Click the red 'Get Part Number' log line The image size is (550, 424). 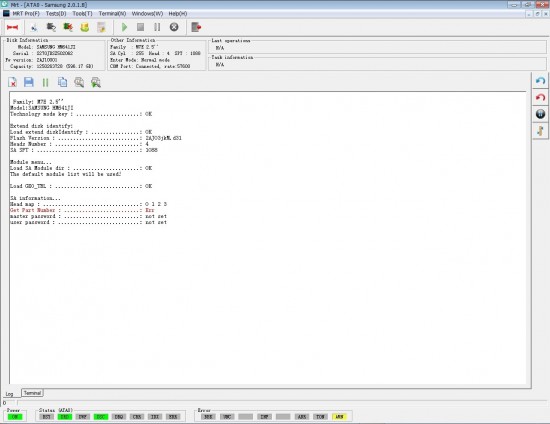82,210
